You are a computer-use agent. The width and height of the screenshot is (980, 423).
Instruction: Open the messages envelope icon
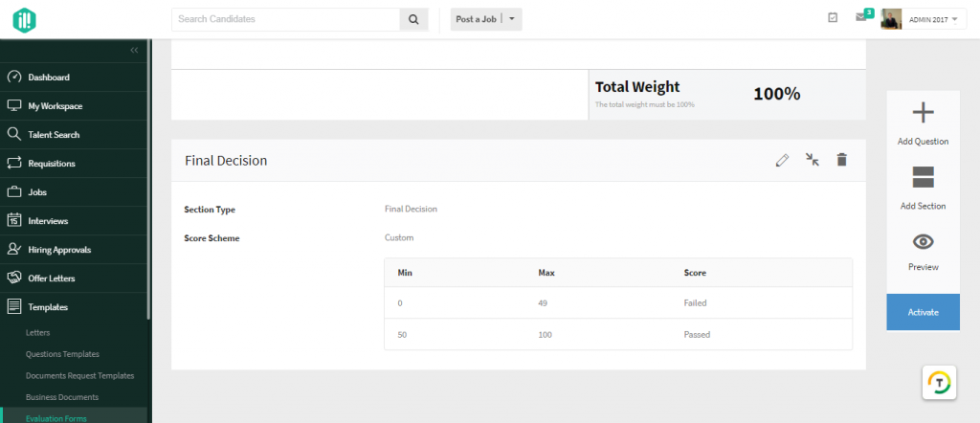tap(860, 17)
